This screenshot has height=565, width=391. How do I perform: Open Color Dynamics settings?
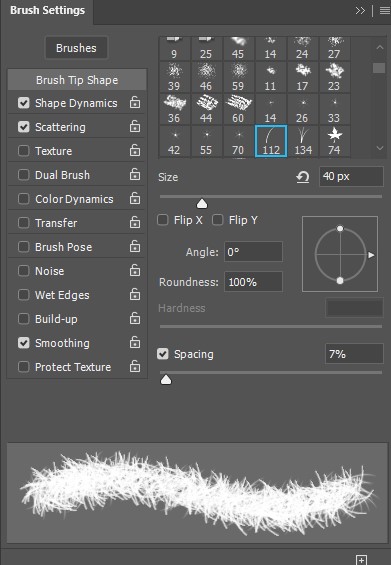(74, 199)
